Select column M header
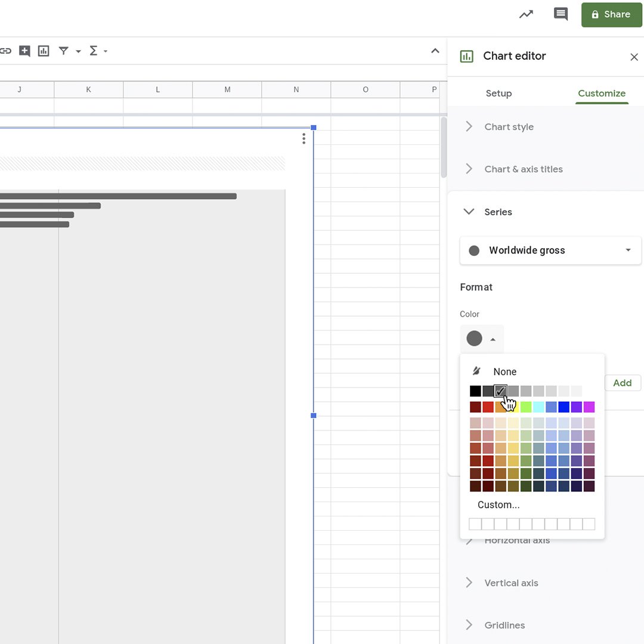Viewport: 644px width, 644px height. (x=227, y=89)
